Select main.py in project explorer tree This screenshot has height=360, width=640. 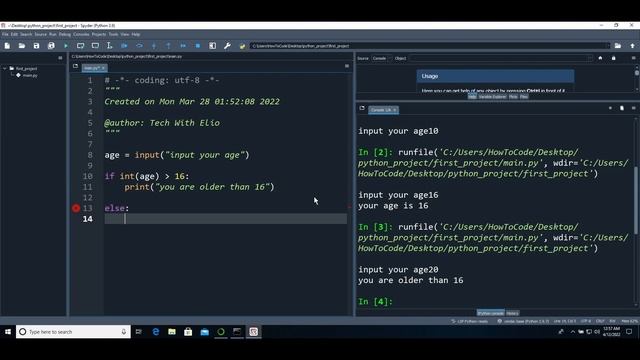30,76
